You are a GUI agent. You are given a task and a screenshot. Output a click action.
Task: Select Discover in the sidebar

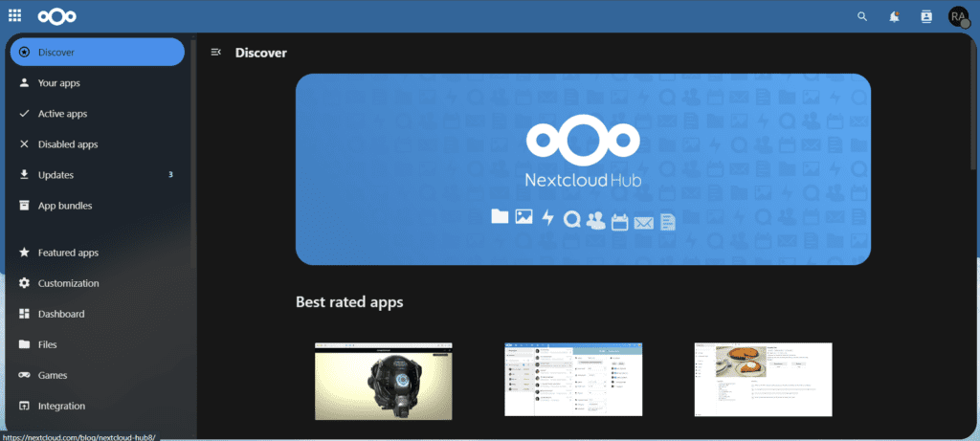(x=98, y=52)
